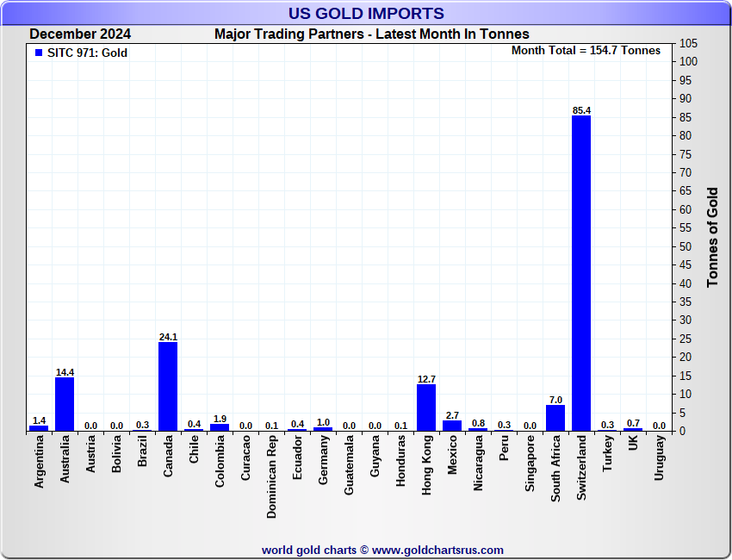Click the Month Total 154.7 Tonnes text

pyautogui.click(x=586, y=51)
